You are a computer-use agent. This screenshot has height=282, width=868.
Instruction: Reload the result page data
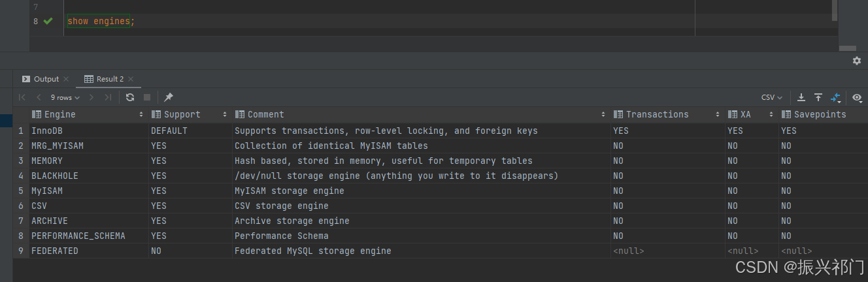click(130, 97)
